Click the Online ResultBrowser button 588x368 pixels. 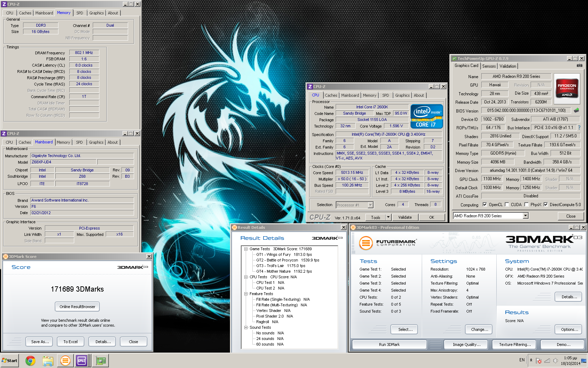[77, 307]
